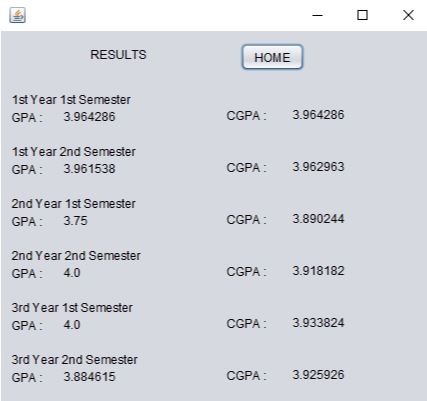Click CGPA value 3.890244

(x=318, y=219)
